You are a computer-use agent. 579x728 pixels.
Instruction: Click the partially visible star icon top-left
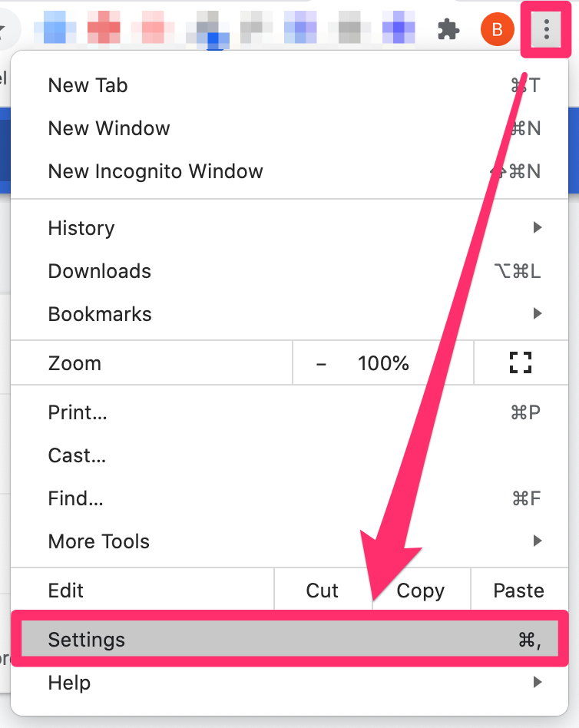coord(6,29)
